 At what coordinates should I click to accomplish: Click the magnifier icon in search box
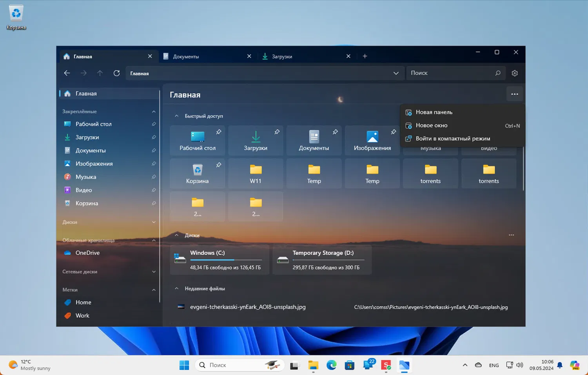(x=497, y=73)
